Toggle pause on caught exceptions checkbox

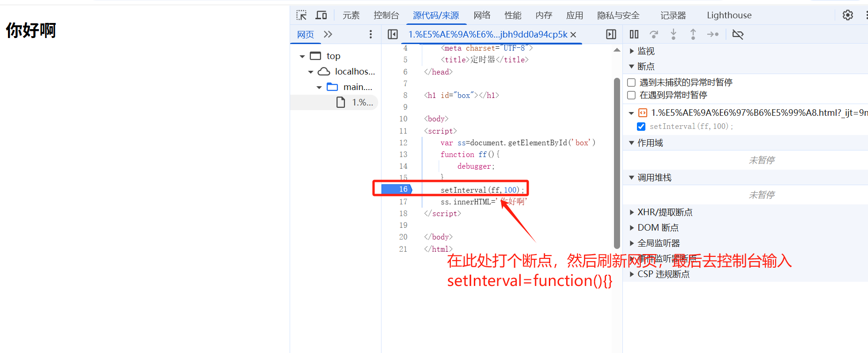click(631, 95)
